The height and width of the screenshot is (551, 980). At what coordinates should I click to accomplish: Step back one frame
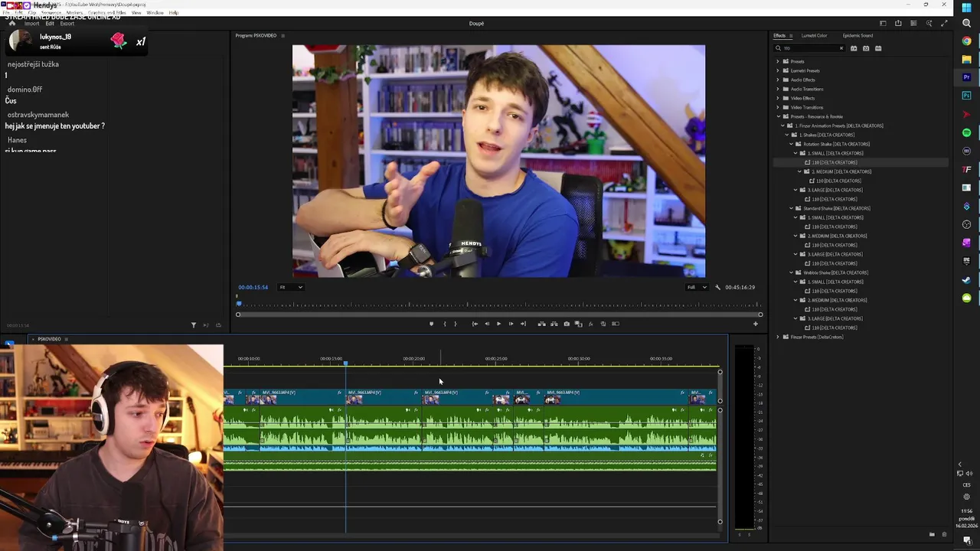coord(486,324)
